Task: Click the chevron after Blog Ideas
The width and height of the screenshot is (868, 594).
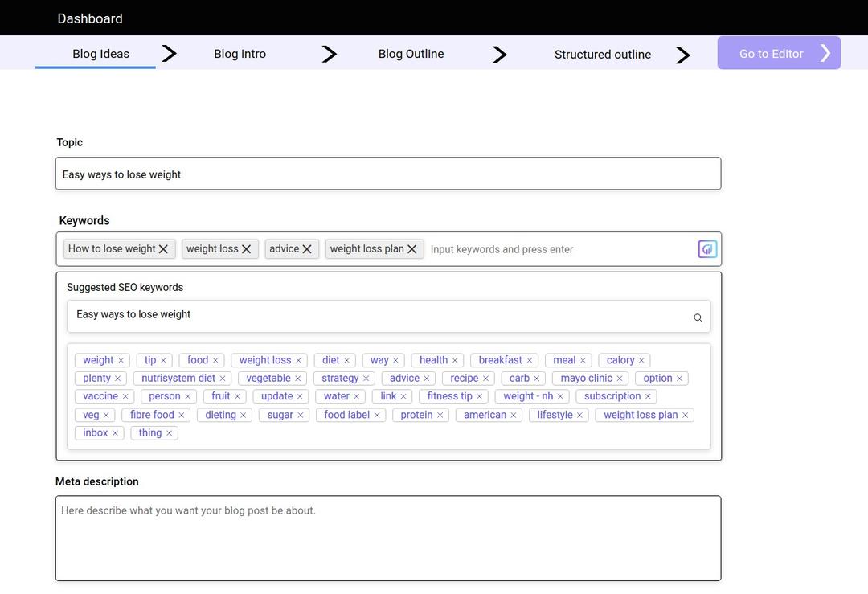Action: click(169, 54)
